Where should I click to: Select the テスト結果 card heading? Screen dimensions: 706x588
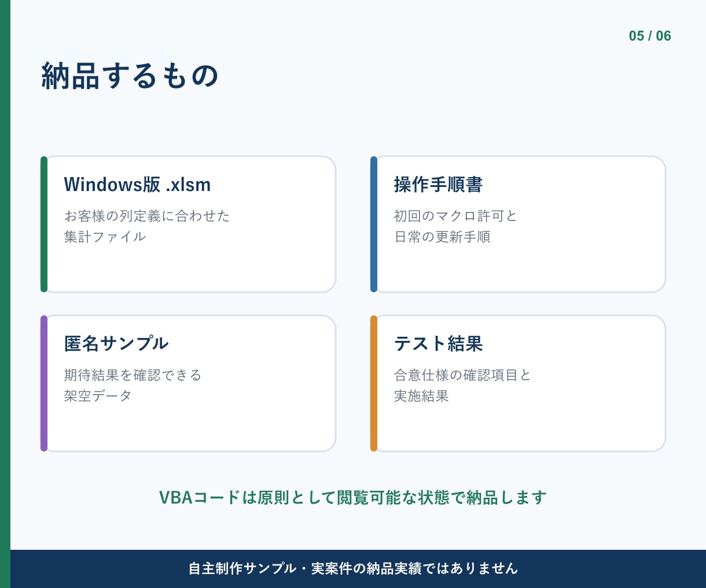(438, 343)
